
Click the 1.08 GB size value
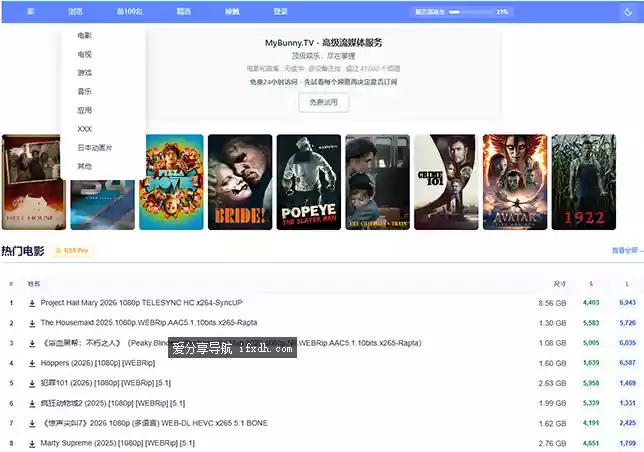(552, 343)
